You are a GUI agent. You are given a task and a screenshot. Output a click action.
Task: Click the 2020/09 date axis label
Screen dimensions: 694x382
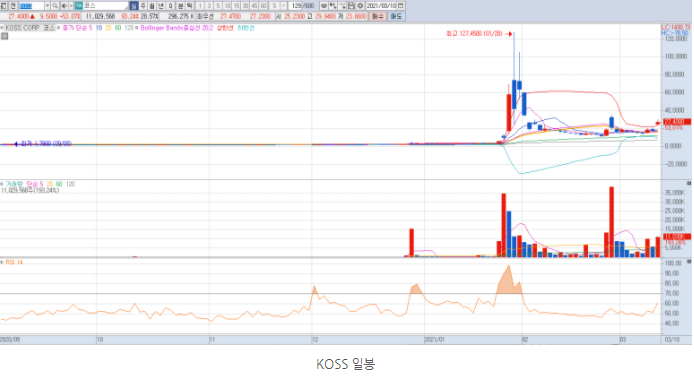coord(10,340)
